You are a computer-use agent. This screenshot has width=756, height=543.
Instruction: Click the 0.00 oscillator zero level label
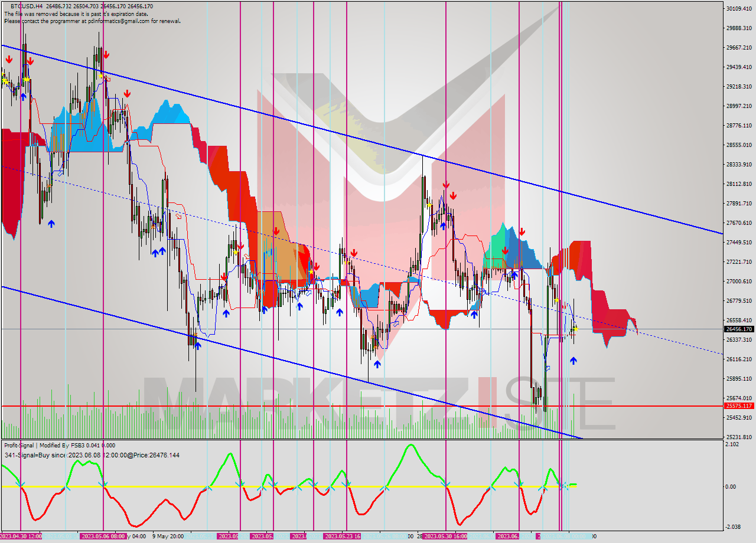(x=732, y=487)
